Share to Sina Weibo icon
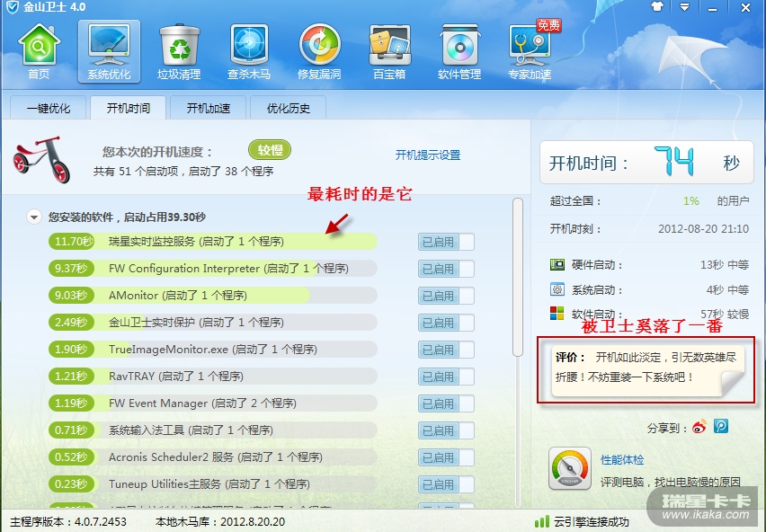Screen dimensions: 766x532 point(699,427)
